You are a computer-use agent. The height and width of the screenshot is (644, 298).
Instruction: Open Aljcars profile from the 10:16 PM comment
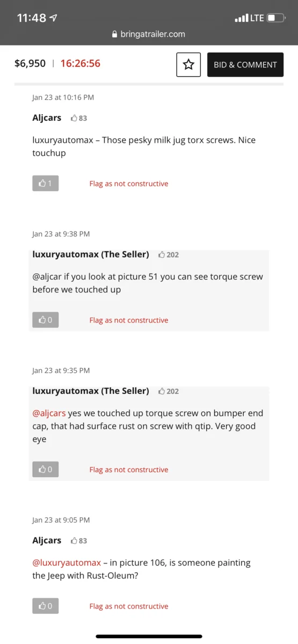47,118
